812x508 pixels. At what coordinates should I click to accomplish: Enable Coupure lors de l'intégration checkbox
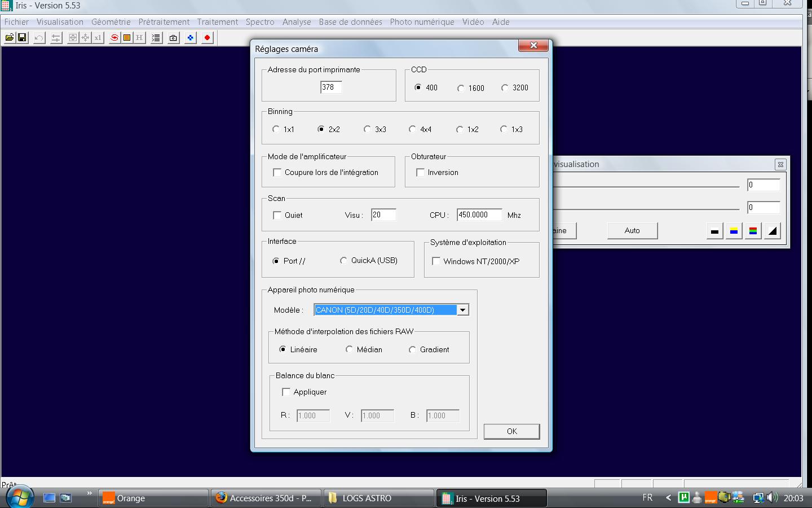point(277,172)
